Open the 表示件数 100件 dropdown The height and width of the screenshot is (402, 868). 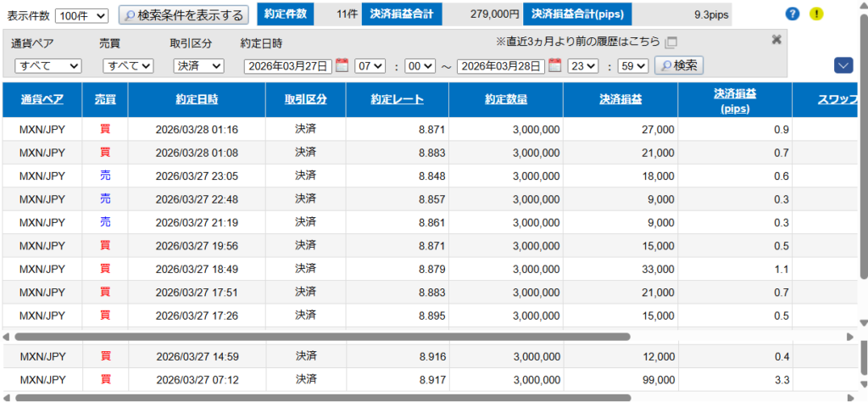pyautogui.click(x=81, y=15)
